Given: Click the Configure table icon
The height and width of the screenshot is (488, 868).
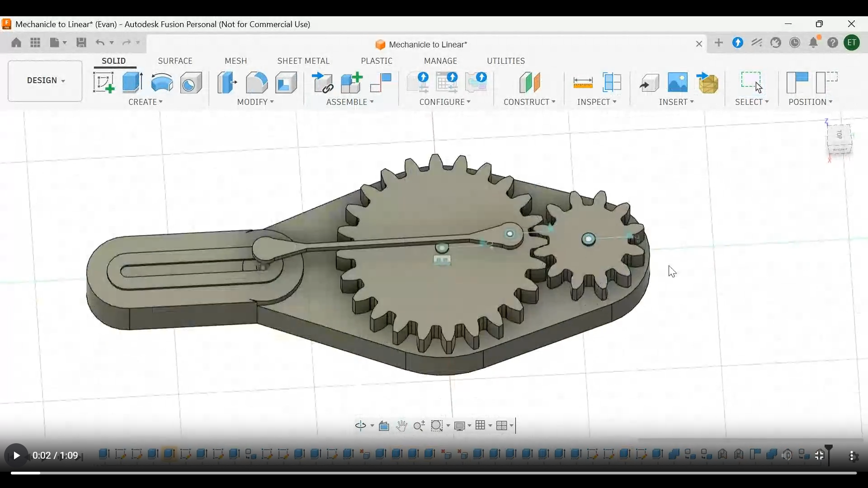Looking at the screenshot, I should pos(448,83).
